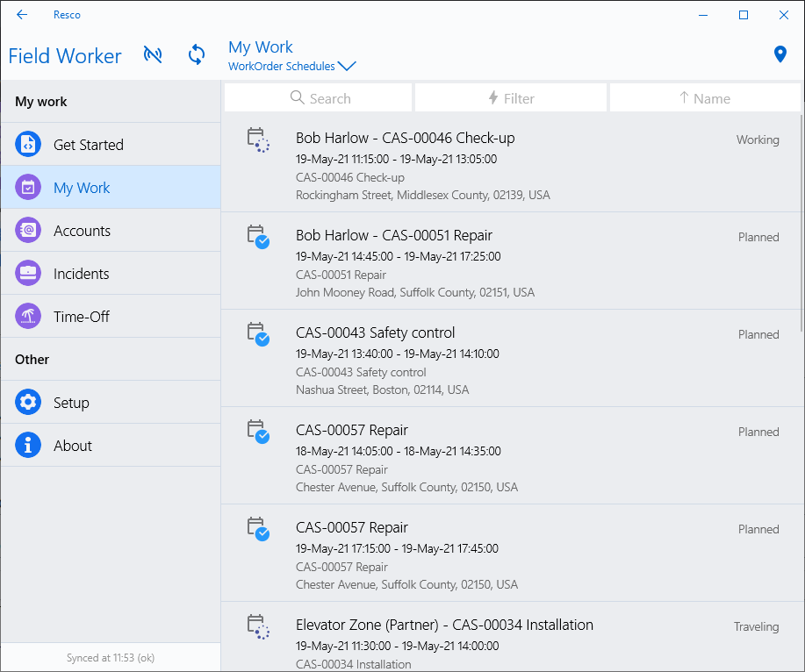Click the search magnifier icon

point(298,97)
